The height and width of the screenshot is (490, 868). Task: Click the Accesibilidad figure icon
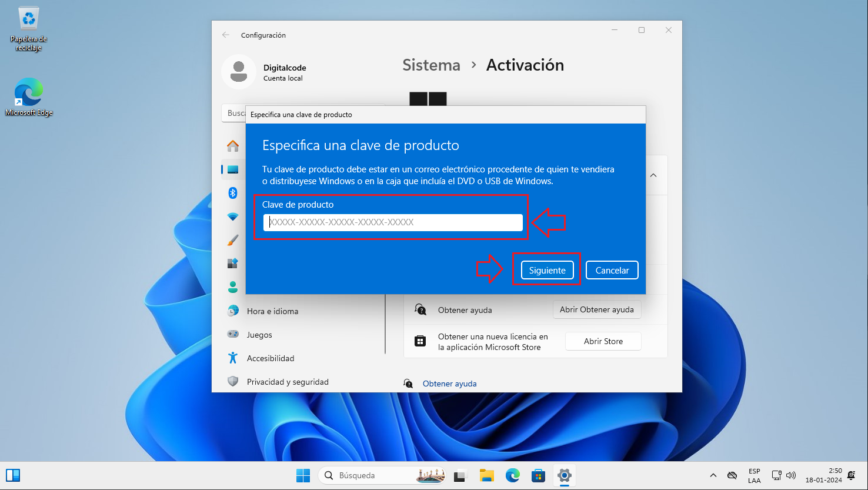pyautogui.click(x=233, y=358)
